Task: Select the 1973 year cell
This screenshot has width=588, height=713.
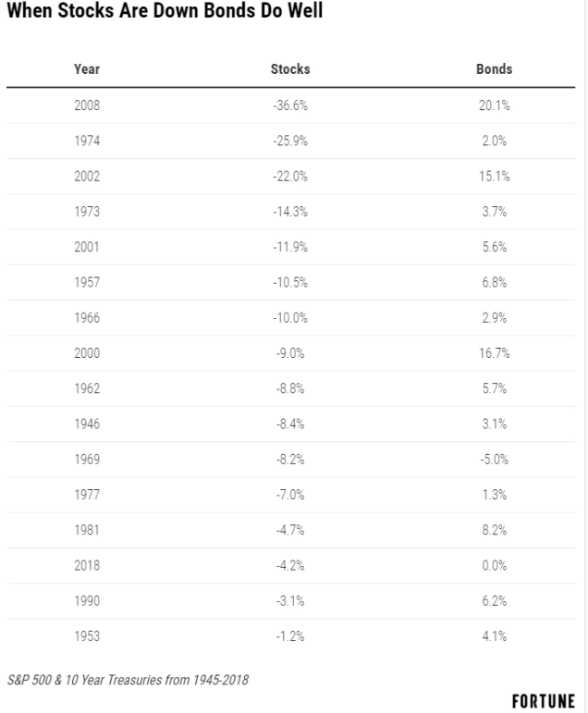Action: click(x=87, y=212)
